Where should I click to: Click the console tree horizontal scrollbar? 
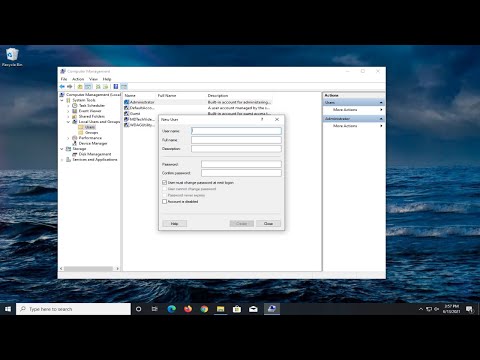click(89, 268)
